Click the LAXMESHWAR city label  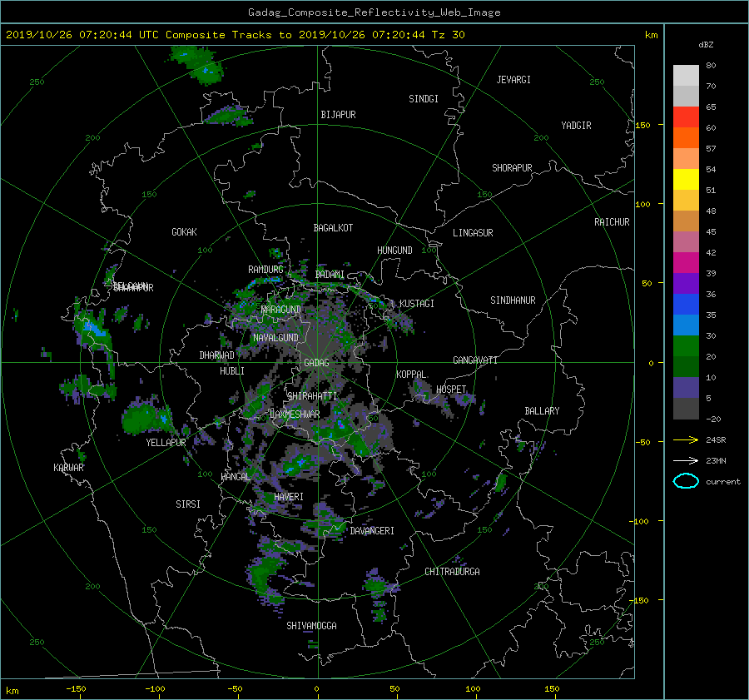coord(295,415)
